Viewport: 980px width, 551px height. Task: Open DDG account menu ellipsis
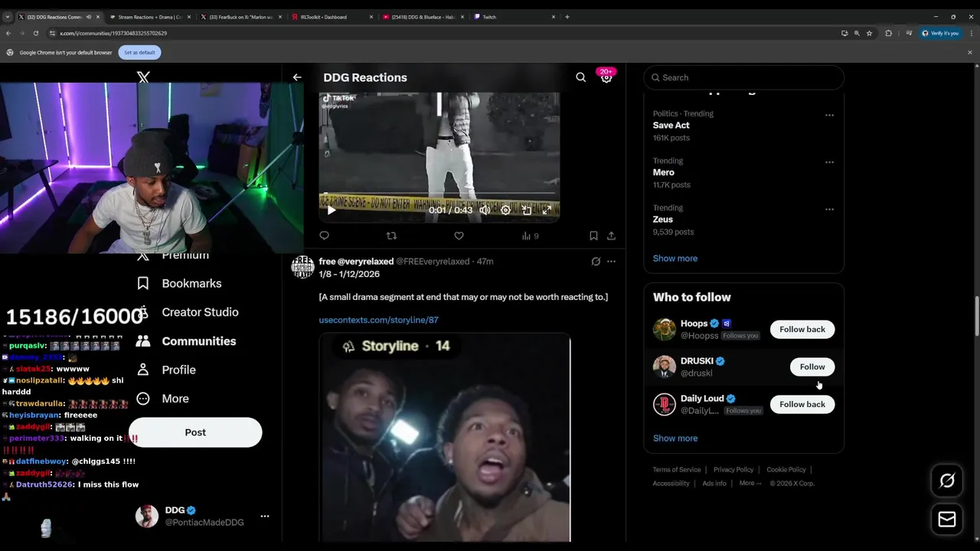[x=265, y=517]
